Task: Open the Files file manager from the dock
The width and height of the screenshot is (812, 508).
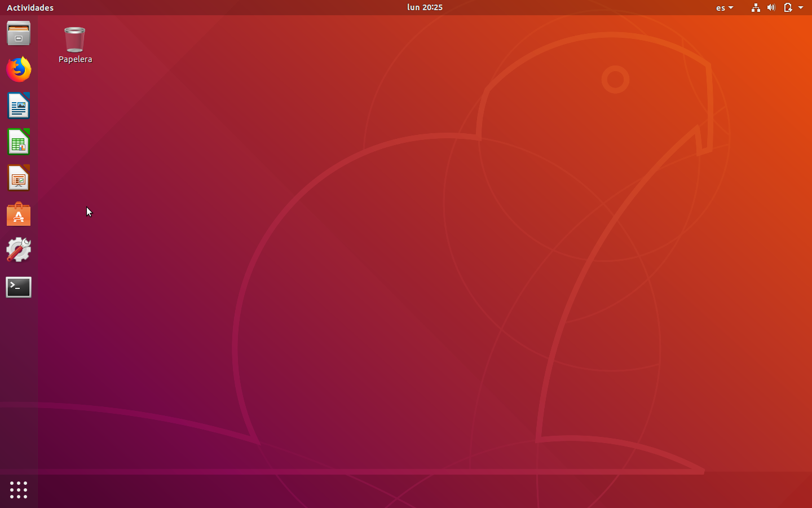Action: (x=19, y=33)
